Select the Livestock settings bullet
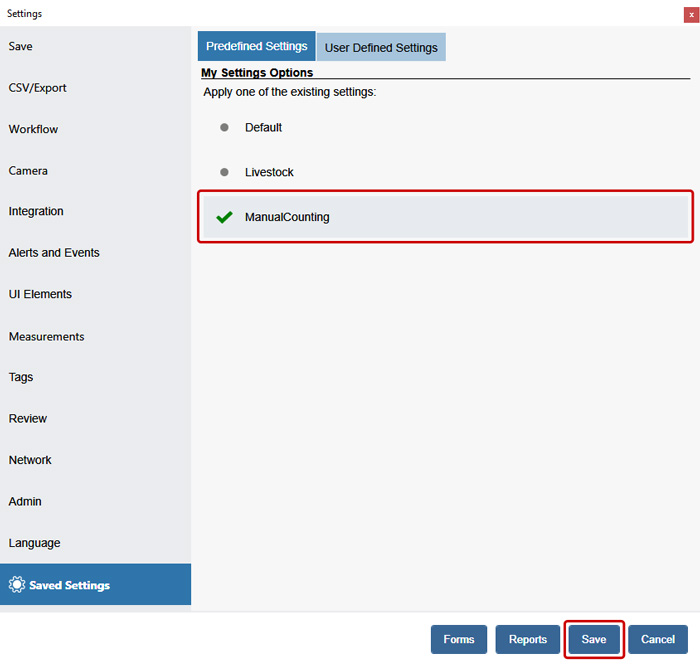 coord(224,172)
